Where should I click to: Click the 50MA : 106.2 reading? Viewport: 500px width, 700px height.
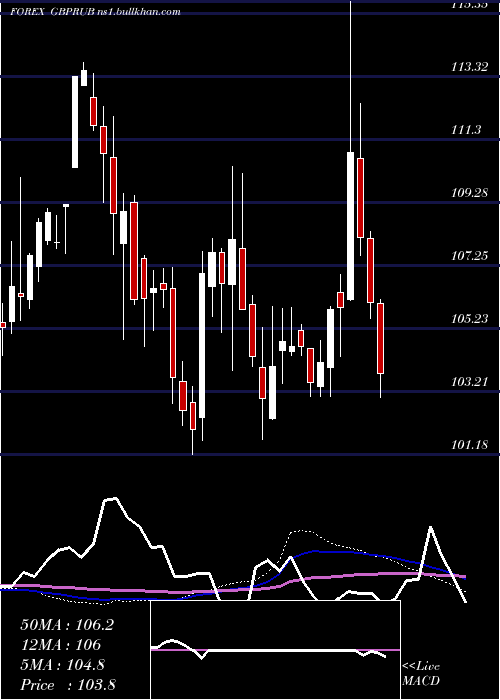click(67, 625)
